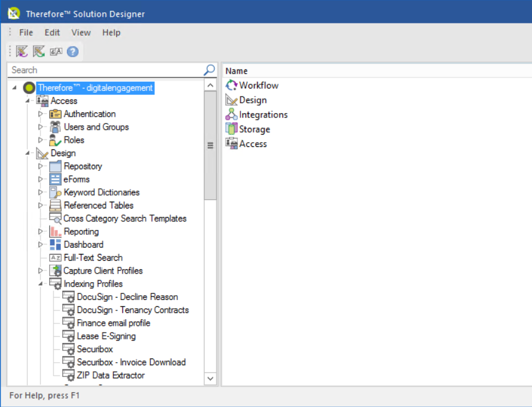Click the Full-Text Search AZ icon

point(55,258)
